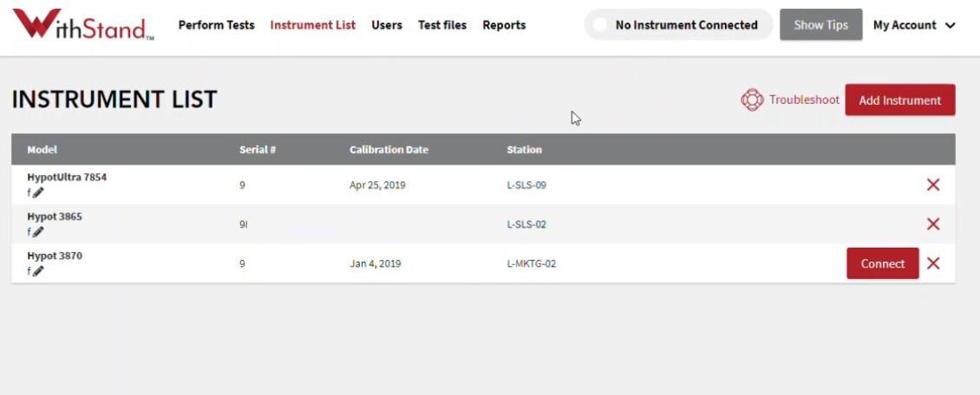Click the Show Tips button
Screen dimensions: 980x395
pyautogui.click(x=820, y=25)
